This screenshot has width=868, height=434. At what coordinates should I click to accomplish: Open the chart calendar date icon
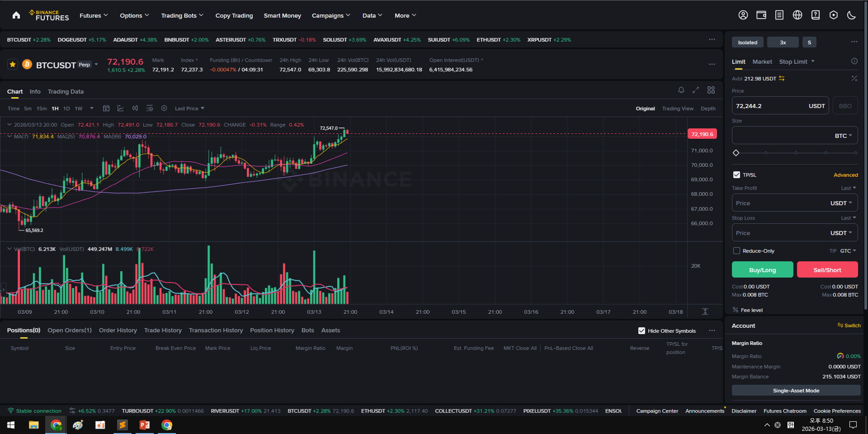[106, 108]
